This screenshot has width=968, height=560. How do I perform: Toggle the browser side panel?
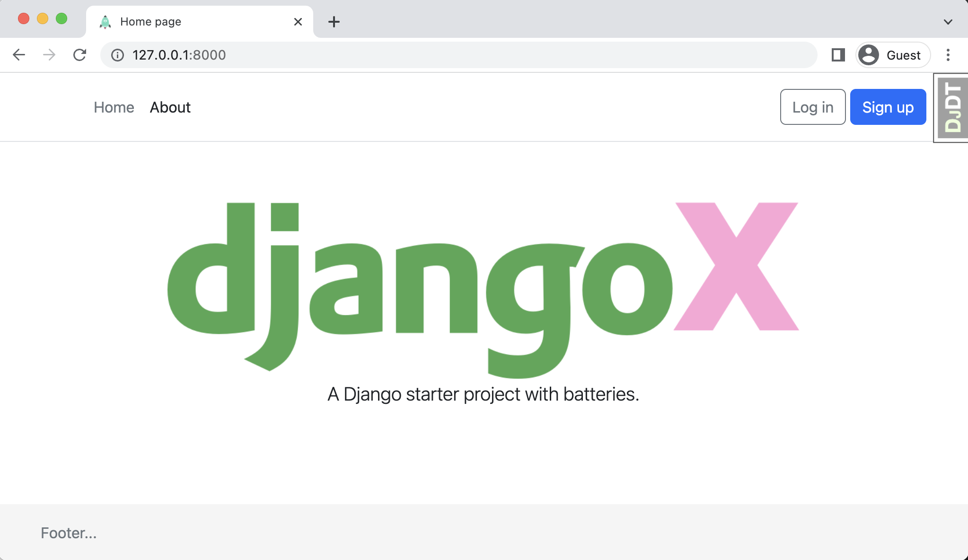click(838, 55)
